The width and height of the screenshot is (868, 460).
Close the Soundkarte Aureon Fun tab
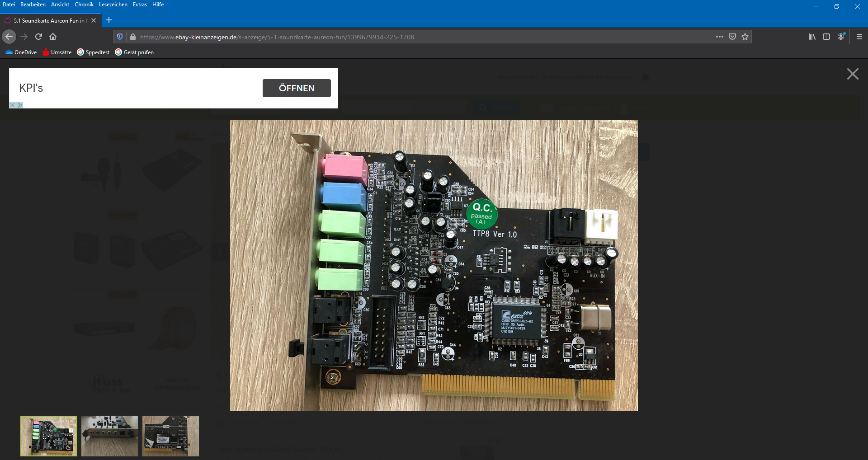[94, 20]
